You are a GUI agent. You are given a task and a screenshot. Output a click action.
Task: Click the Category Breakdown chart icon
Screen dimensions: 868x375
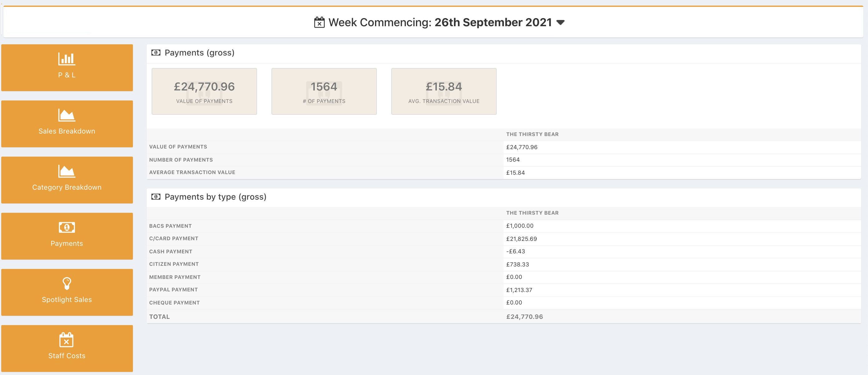[67, 171]
